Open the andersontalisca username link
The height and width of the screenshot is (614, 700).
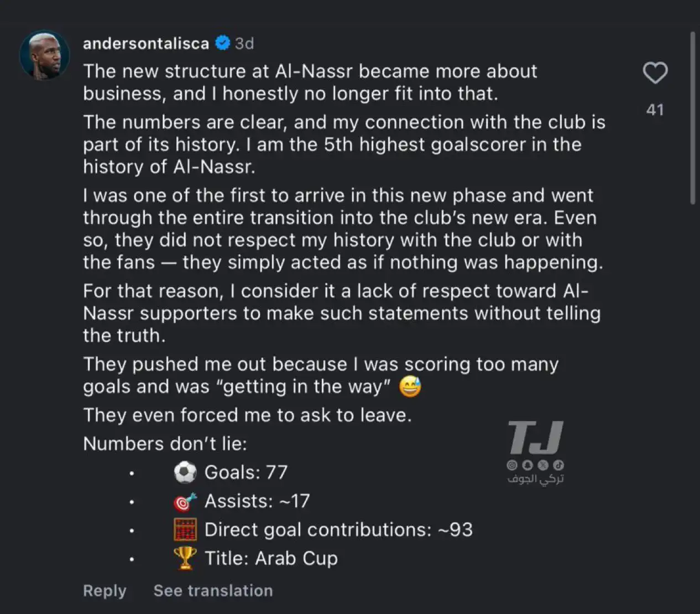click(x=146, y=43)
